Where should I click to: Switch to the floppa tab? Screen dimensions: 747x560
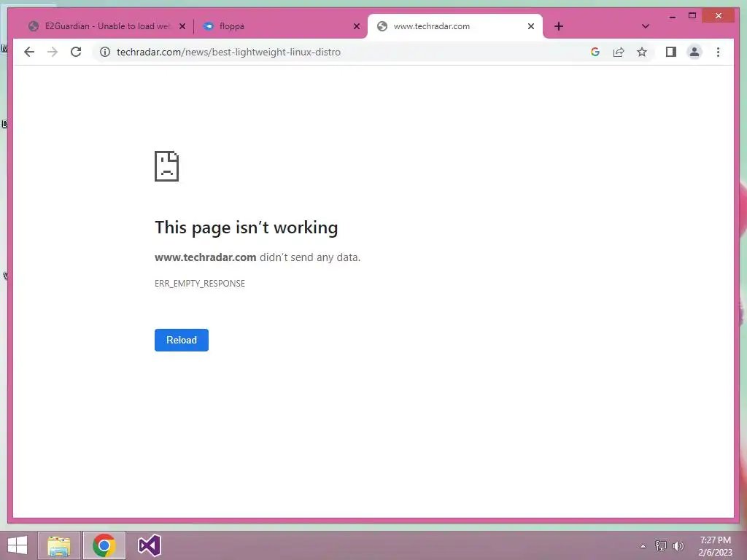[x=280, y=26]
